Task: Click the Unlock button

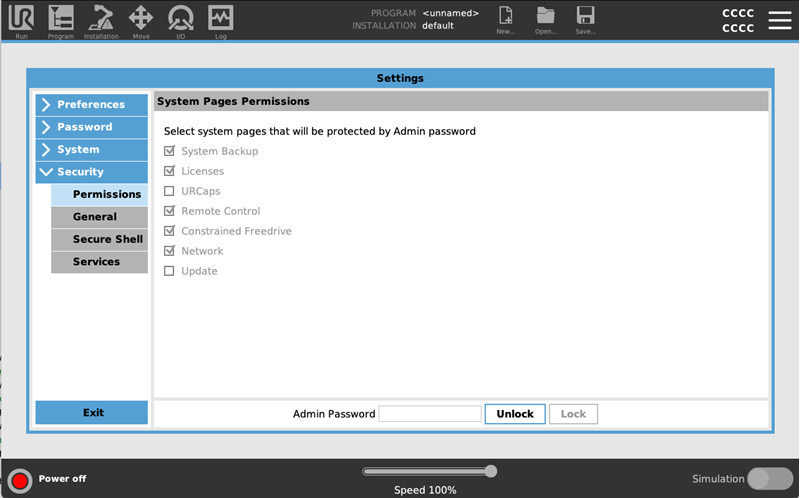Action: tap(515, 414)
